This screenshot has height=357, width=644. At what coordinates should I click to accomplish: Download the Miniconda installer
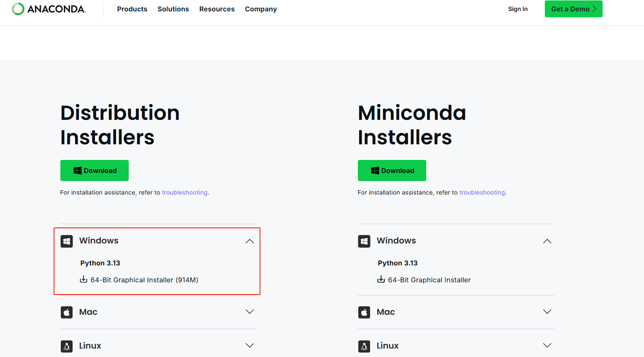392,170
